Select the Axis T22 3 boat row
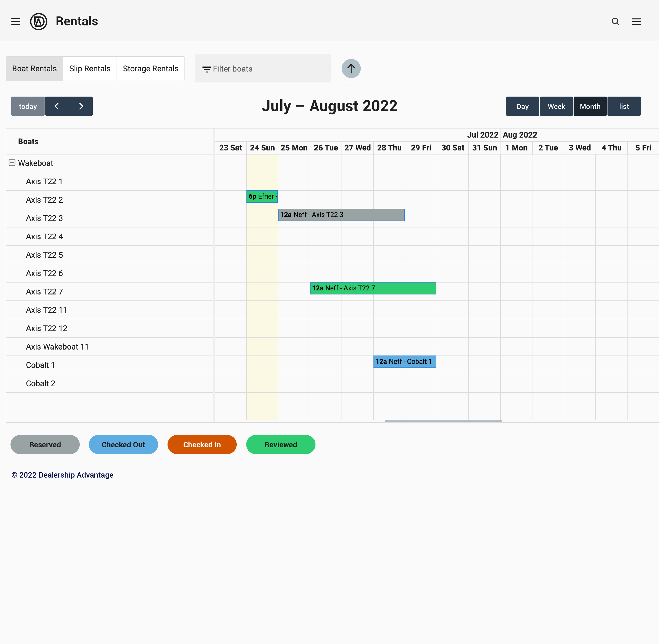 [110, 218]
